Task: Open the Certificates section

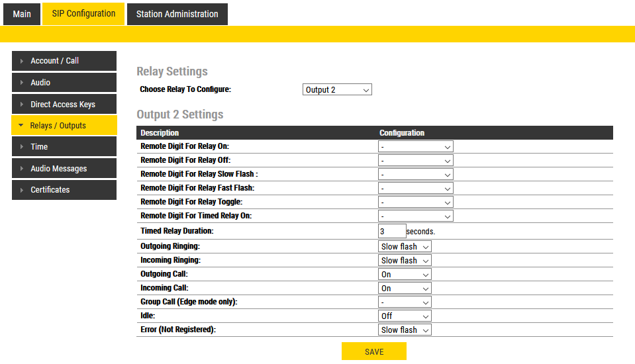Action: (x=64, y=190)
